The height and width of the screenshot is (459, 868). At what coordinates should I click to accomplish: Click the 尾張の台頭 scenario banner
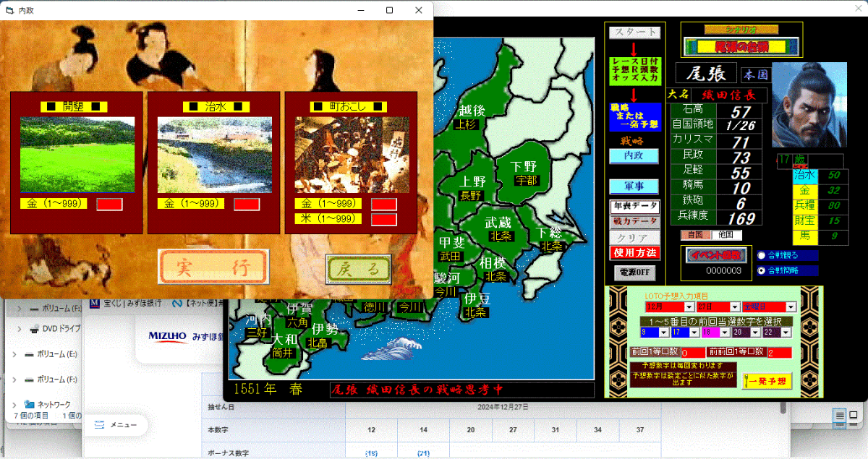tap(741, 46)
